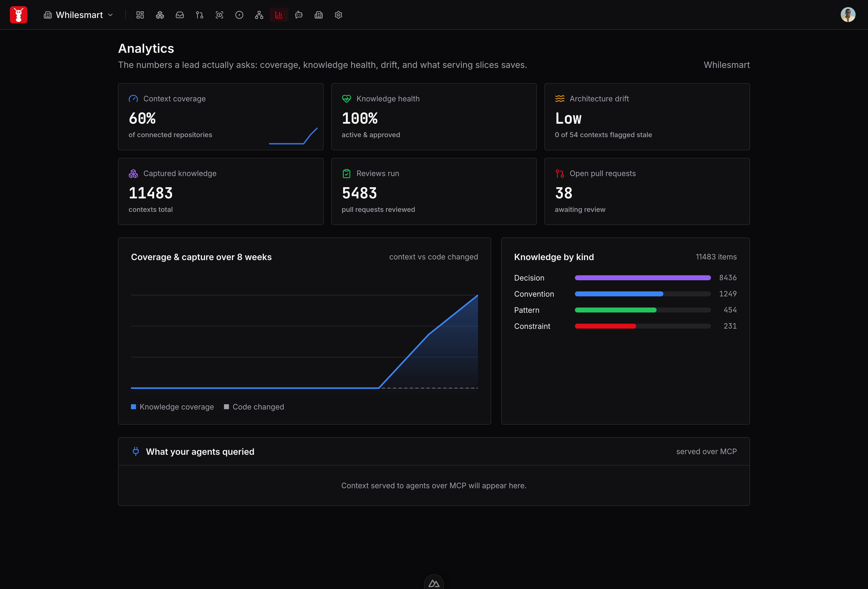Screen dimensions: 868x589
Task: Click the 'Knowledge by kind' heading
Action: click(x=554, y=257)
